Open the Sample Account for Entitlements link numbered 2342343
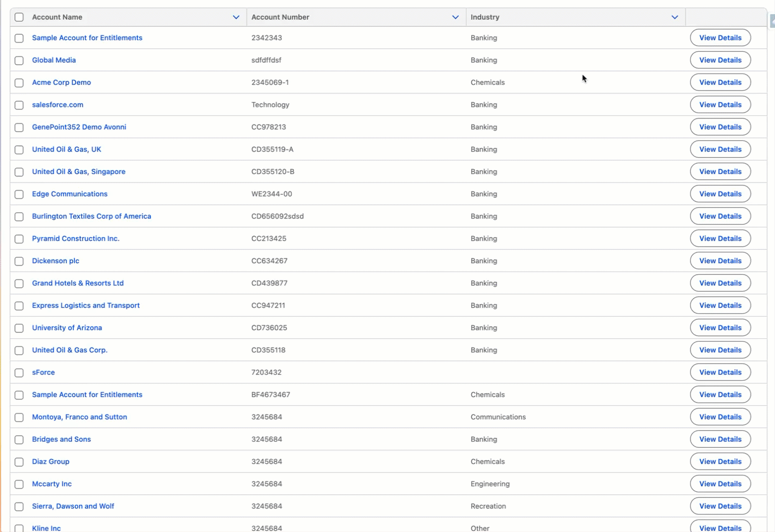 click(x=87, y=38)
